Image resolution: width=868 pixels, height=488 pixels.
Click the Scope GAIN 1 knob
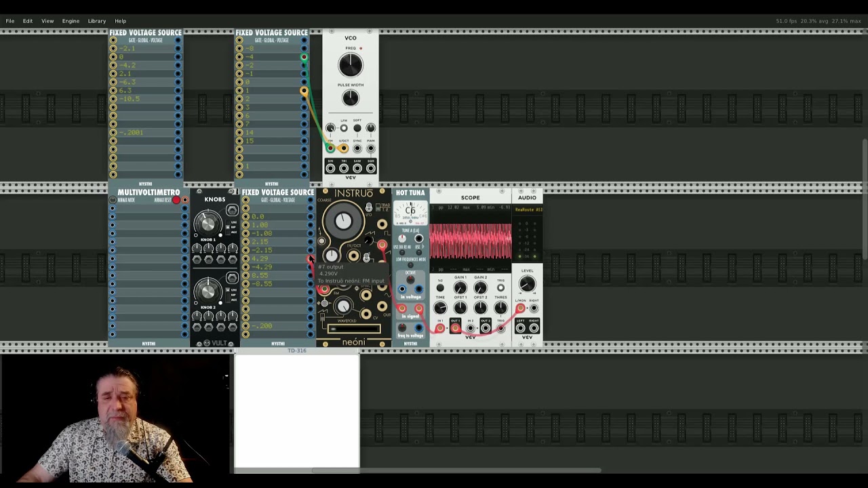coord(460,287)
